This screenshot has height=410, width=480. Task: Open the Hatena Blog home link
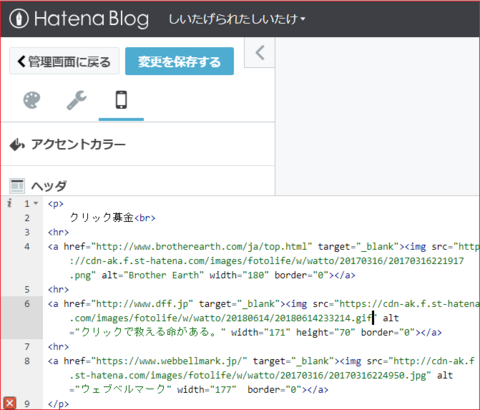[79, 19]
